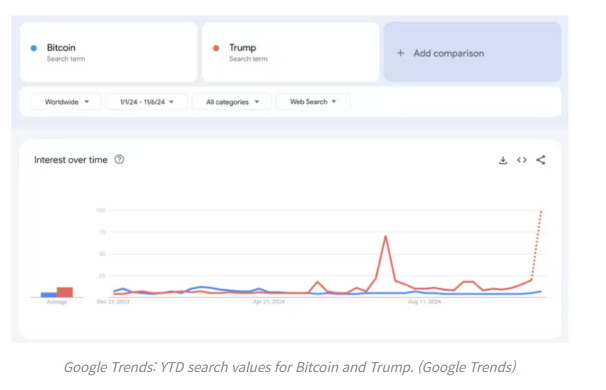This screenshot has width=606, height=390.
Task: Open the embed code icon
Action: (x=522, y=160)
